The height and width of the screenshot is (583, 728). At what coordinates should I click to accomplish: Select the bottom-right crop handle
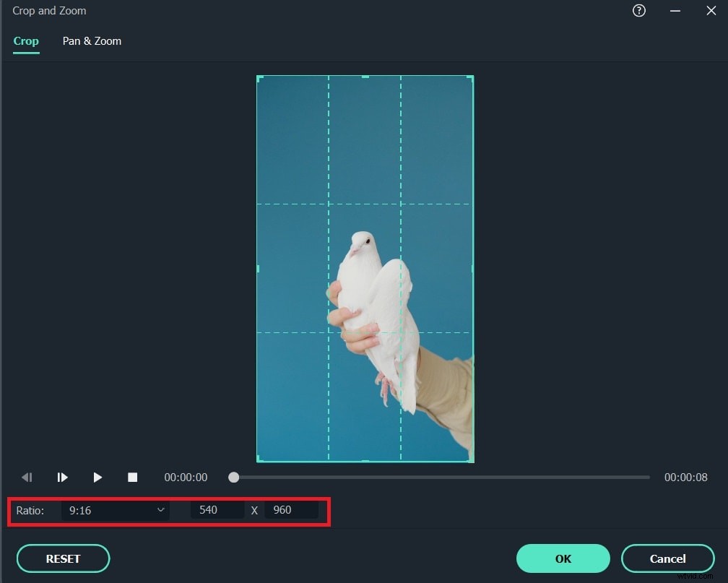coord(473,462)
